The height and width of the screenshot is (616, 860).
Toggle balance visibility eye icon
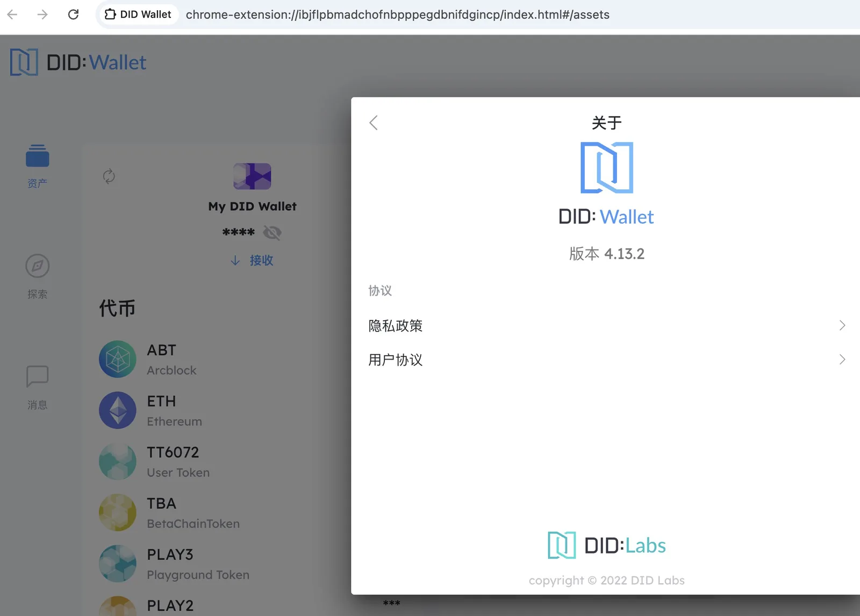click(273, 233)
